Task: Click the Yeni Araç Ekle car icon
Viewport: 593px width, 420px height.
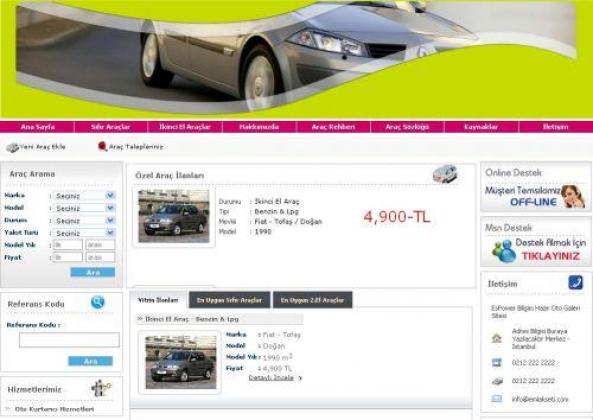Action: tap(12, 148)
